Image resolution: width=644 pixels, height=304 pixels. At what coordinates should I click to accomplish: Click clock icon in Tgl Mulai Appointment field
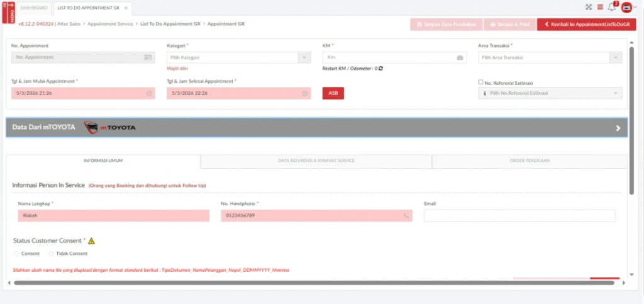[x=149, y=93]
